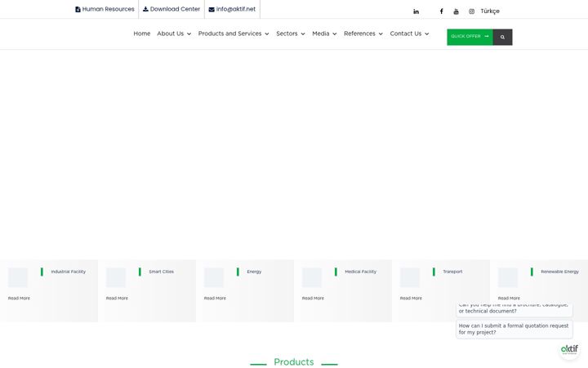Click the Renewable Energy card image
Image resolution: width=588 pixels, height=368 pixels.
coord(508,277)
